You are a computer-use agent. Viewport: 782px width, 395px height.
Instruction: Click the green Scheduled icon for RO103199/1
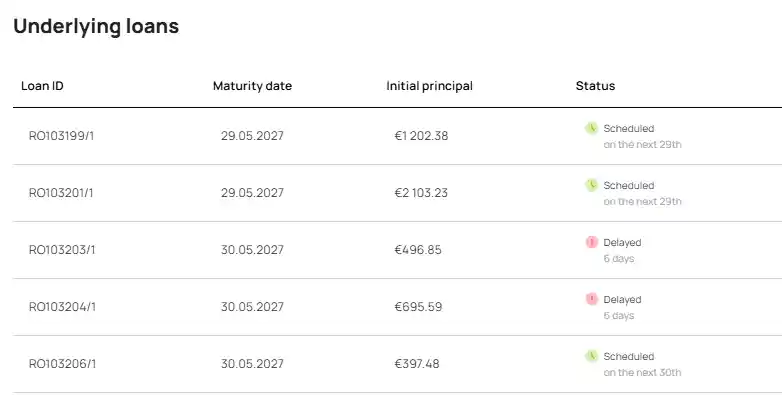point(591,128)
